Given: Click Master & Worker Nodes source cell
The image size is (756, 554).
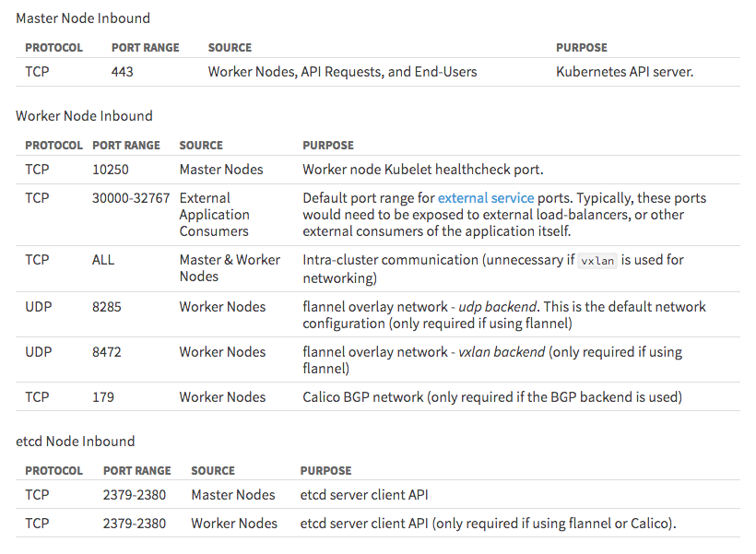Looking at the screenshot, I should (230, 268).
